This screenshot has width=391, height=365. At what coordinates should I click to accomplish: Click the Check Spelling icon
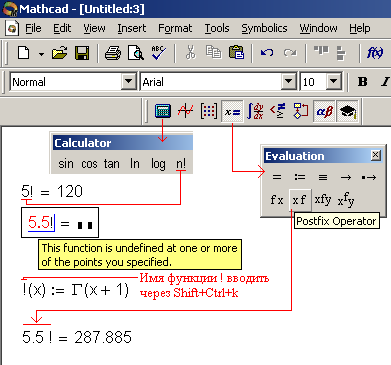pos(159,53)
